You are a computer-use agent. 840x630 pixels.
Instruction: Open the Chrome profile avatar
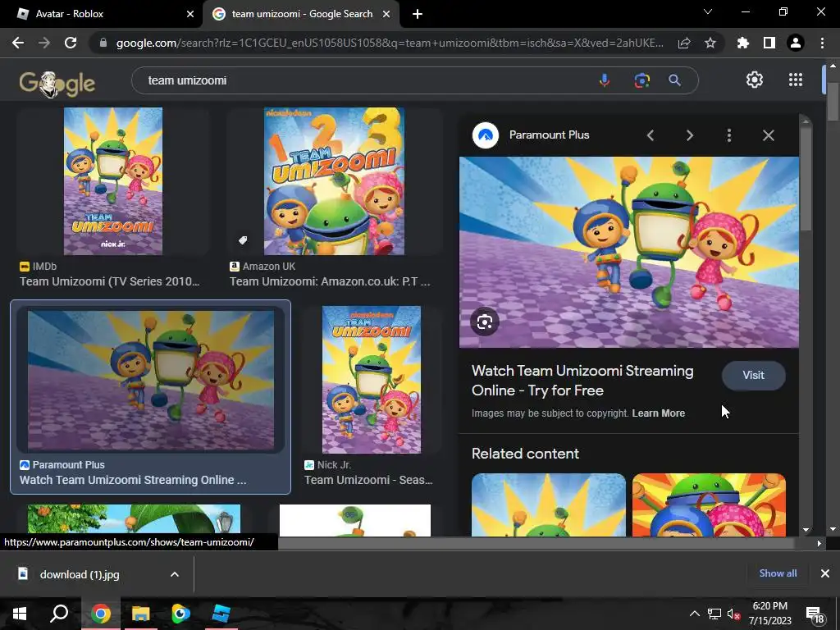pos(796,43)
